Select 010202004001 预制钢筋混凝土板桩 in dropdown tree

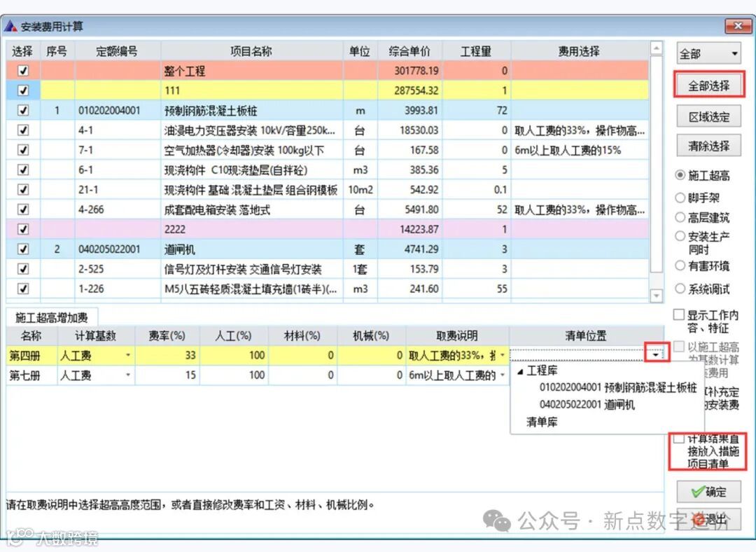pyautogui.click(x=618, y=387)
